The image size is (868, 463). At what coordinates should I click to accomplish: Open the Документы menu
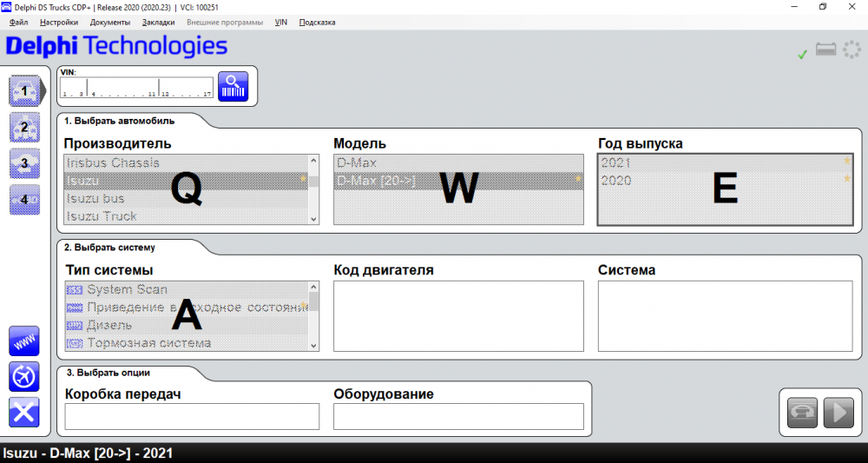(110, 23)
